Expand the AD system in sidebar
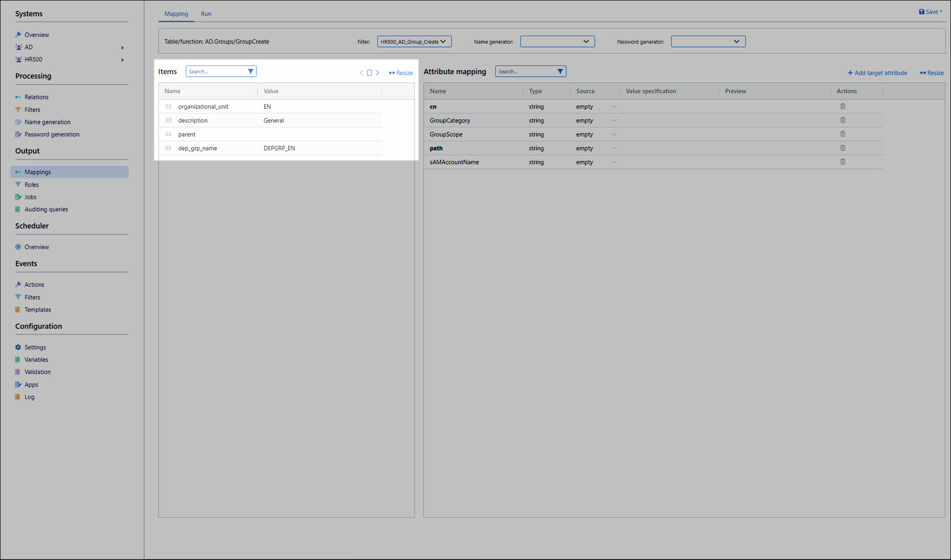Image resolution: width=951 pixels, height=560 pixels. pyautogui.click(x=122, y=48)
